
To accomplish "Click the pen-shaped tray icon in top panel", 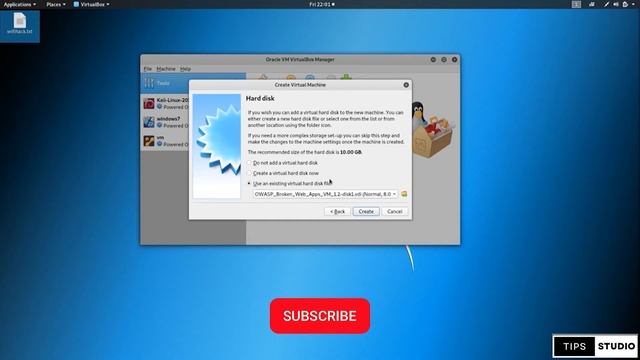I will coord(607,4).
